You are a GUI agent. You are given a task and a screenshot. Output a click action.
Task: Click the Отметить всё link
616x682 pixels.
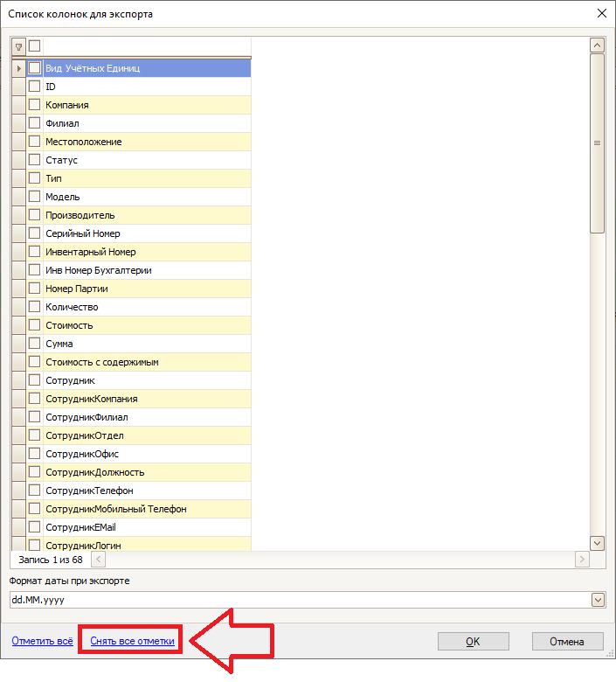pos(42,641)
